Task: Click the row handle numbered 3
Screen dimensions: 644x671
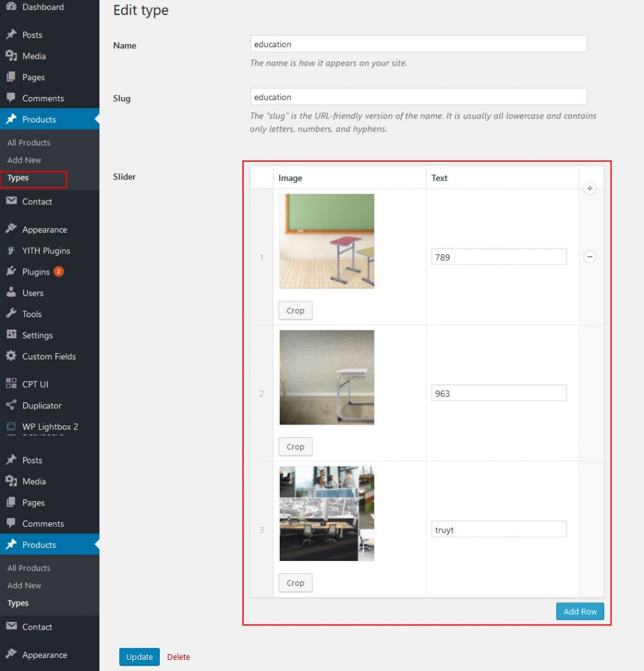Action: 261,529
